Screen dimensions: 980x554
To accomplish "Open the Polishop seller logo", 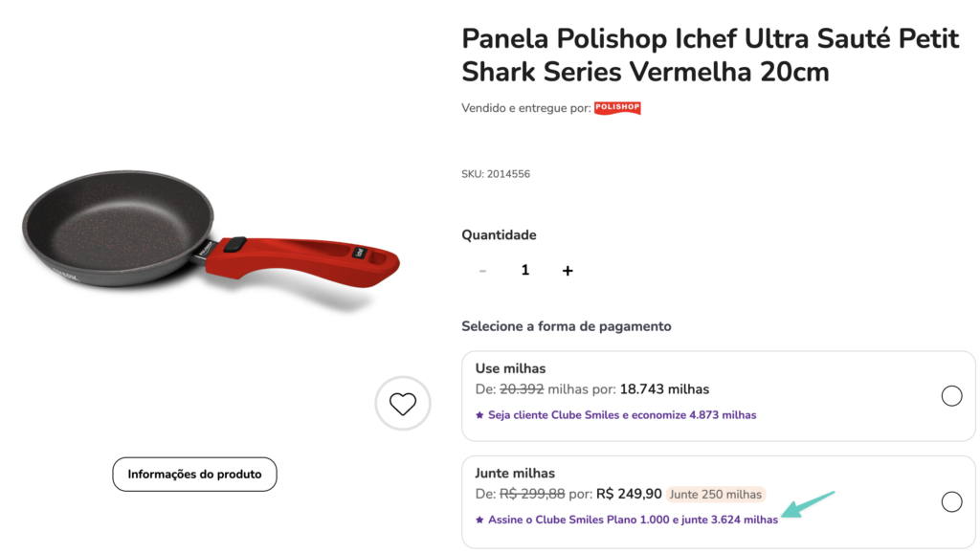I will point(617,108).
